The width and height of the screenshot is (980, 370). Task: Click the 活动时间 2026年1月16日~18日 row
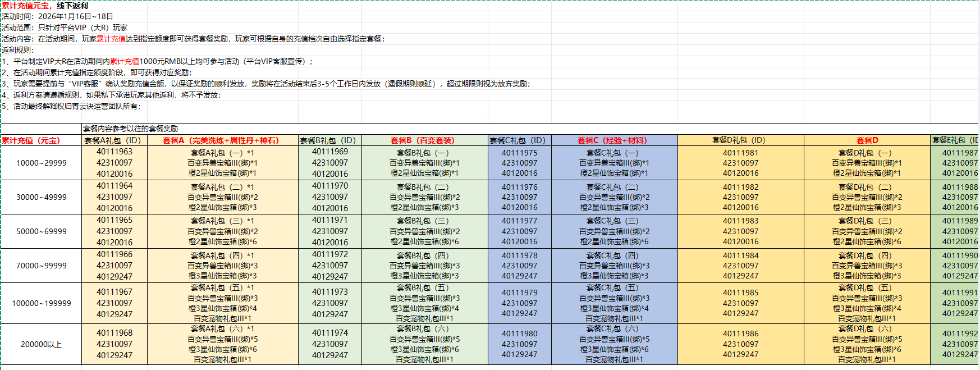(x=57, y=16)
